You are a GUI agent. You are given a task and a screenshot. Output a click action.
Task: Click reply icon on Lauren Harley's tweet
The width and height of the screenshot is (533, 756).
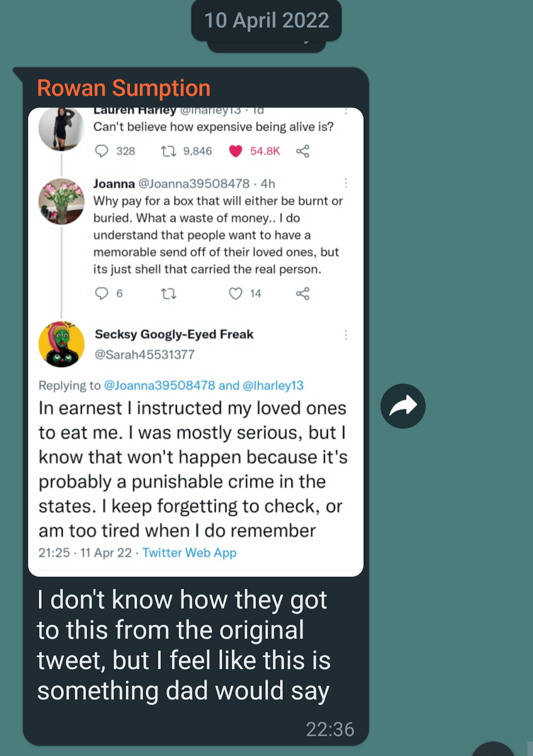point(102,151)
